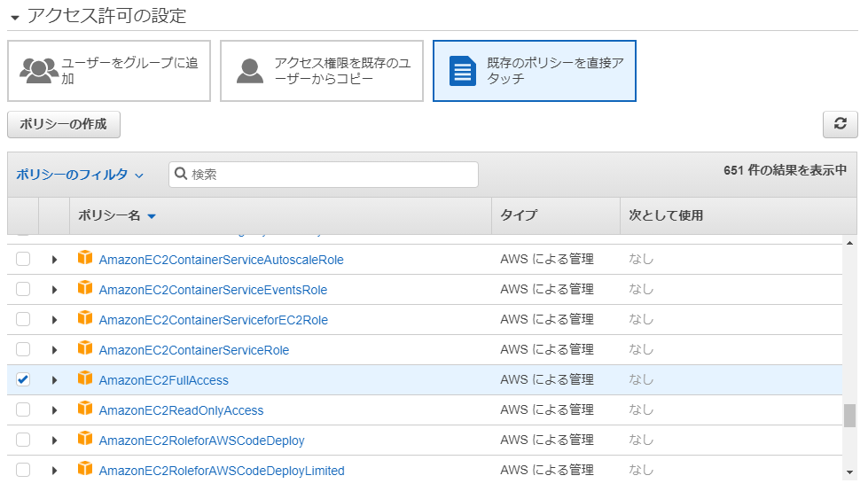The image size is (868, 499).
Task: Uncheck the AmazonEC2FullAccess checkbox
Action: click(x=23, y=379)
